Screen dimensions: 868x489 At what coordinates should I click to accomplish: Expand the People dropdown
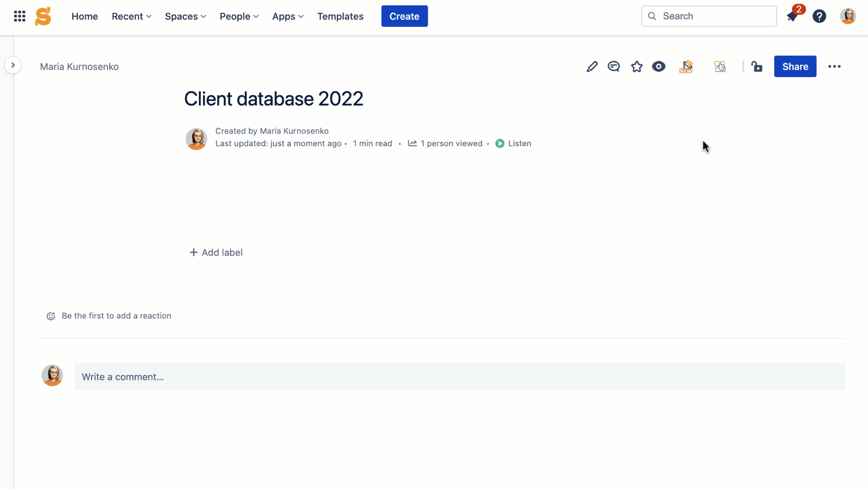[x=239, y=16]
